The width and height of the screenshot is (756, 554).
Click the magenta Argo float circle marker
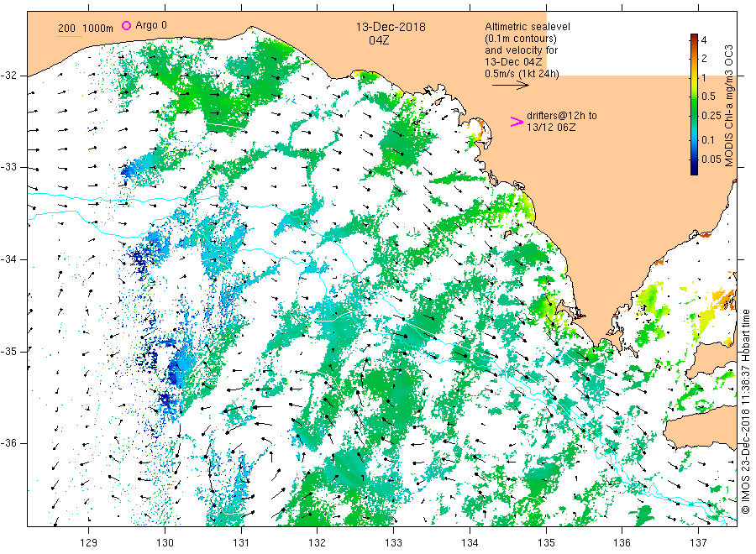[x=126, y=25]
